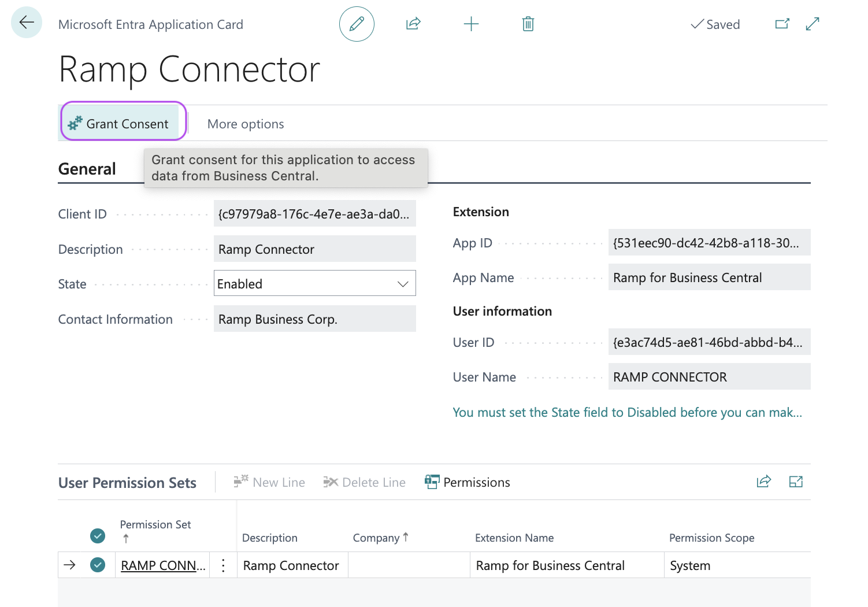Click the System permission scope cell

point(737,565)
